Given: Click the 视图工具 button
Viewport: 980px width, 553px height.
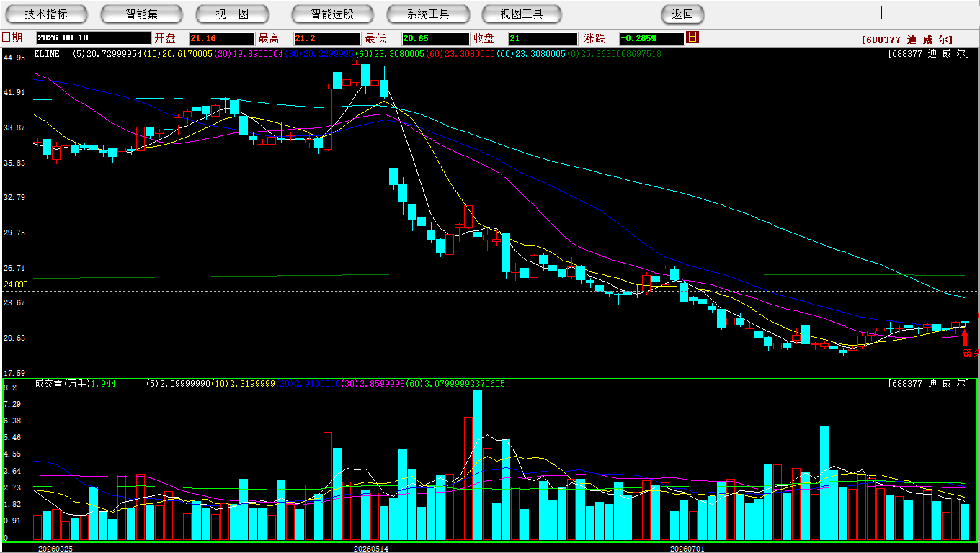Looking at the screenshot, I should (x=522, y=14).
